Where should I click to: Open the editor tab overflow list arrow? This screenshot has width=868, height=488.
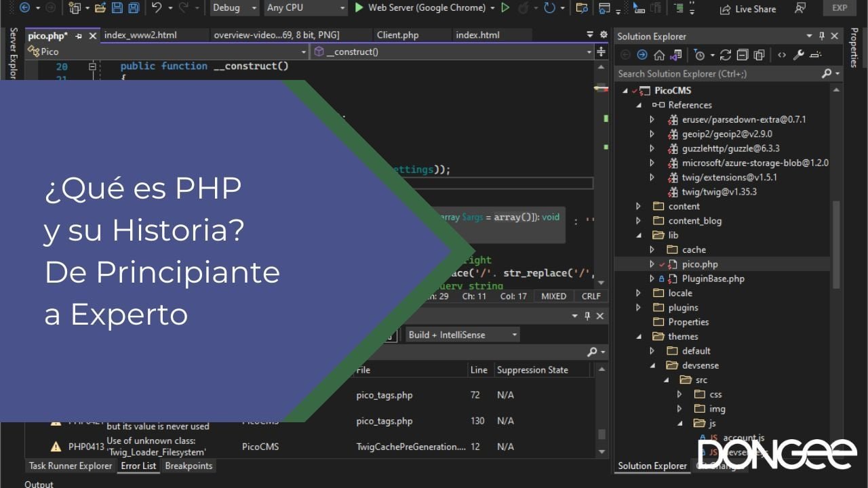coord(589,35)
